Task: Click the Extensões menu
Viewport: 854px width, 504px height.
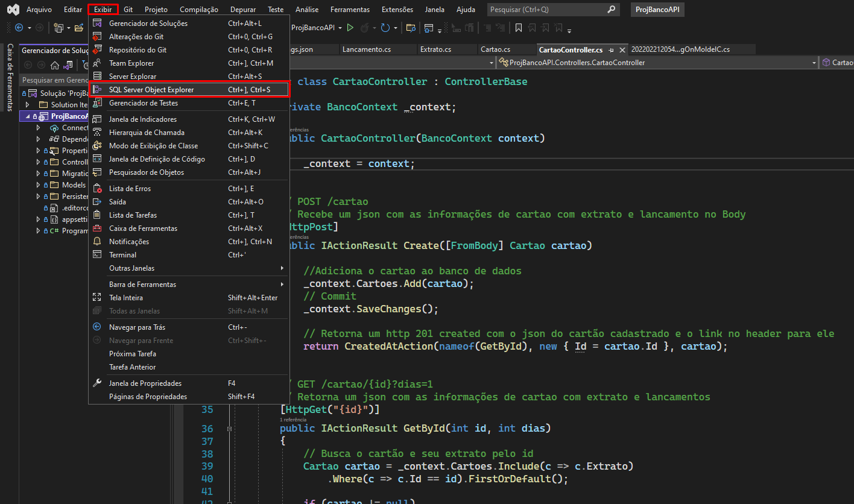Action: click(397, 10)
